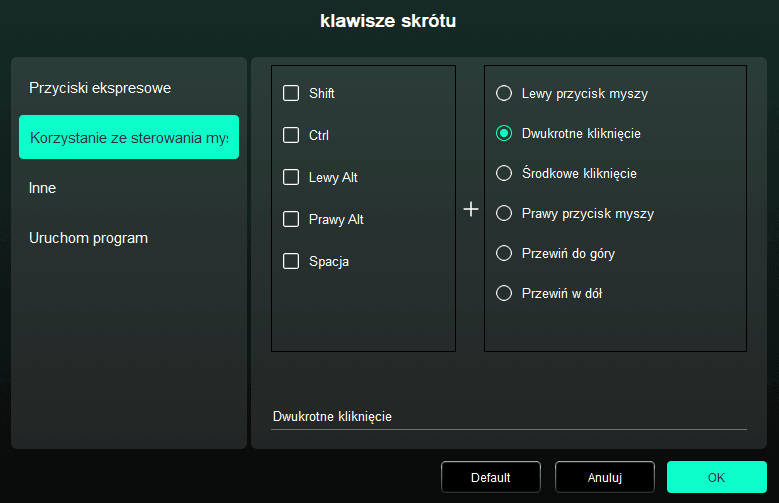This screenshot has height=503, width=779.
Task: Choose Przewiń w dół radio option
Action: coord(505,293)
